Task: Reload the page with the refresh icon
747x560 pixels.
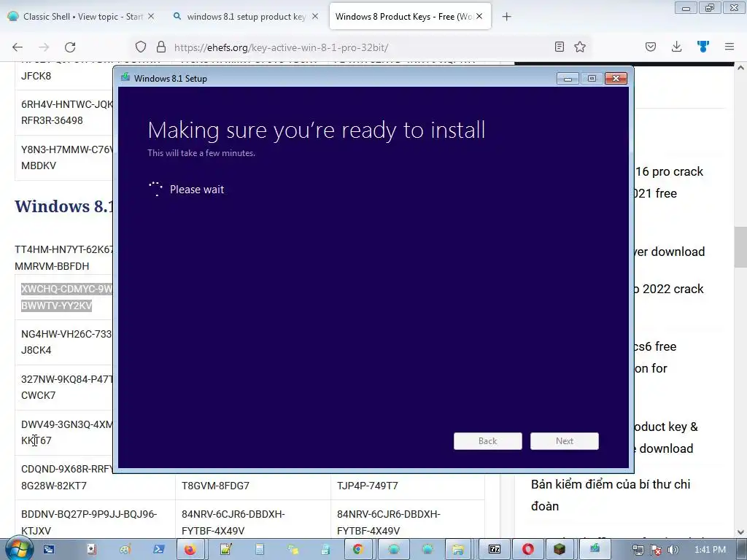Action: [x=70, y=47]
